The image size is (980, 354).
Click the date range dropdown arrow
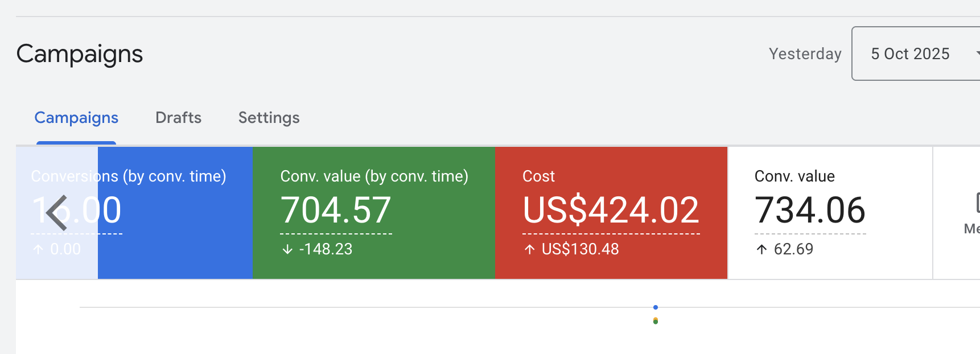click(x=977, y=53)
